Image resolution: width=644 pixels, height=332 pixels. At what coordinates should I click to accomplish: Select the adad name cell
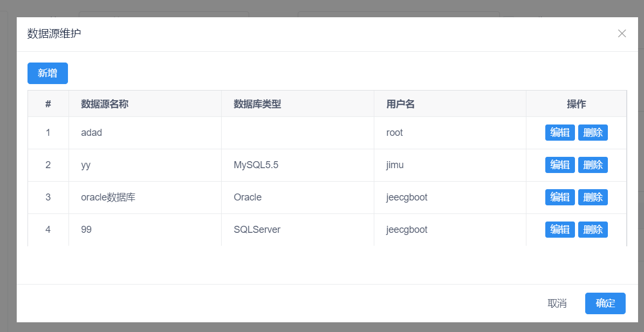tap(145, 133)
